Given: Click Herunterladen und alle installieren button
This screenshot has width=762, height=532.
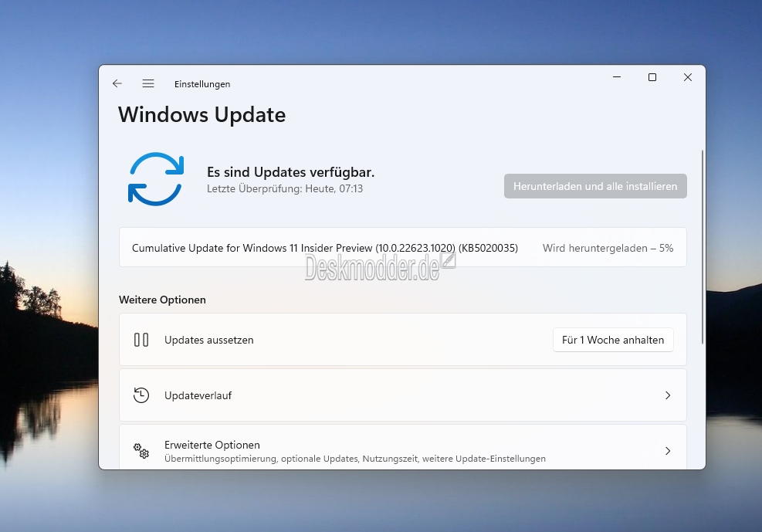Looking at the screenshot, I should [595, 186].
